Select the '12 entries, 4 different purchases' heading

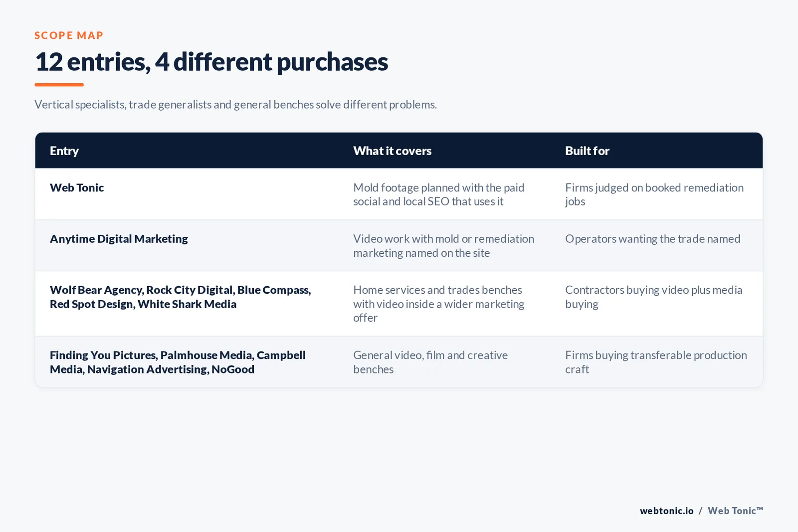pos(211,62)
